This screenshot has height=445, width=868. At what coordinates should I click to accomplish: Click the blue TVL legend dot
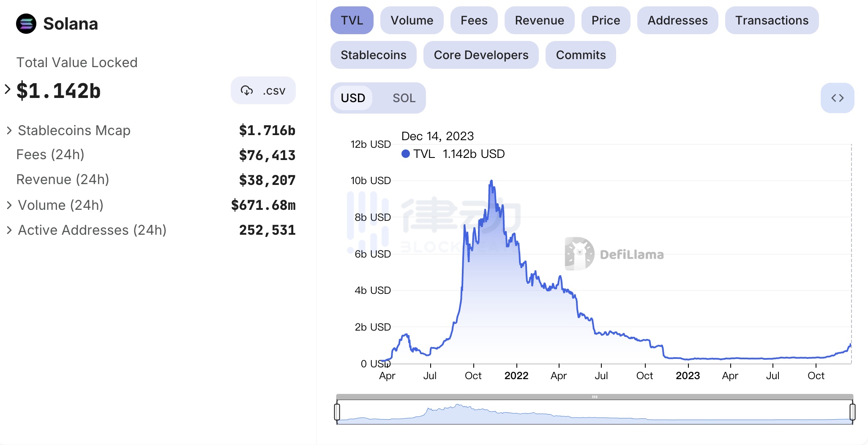[406, 154]
